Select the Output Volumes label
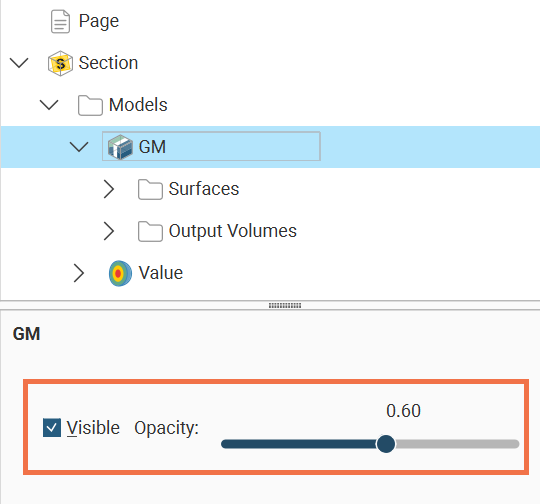The width and height of the screenshot is (540, 504). (x=232, y=231)
